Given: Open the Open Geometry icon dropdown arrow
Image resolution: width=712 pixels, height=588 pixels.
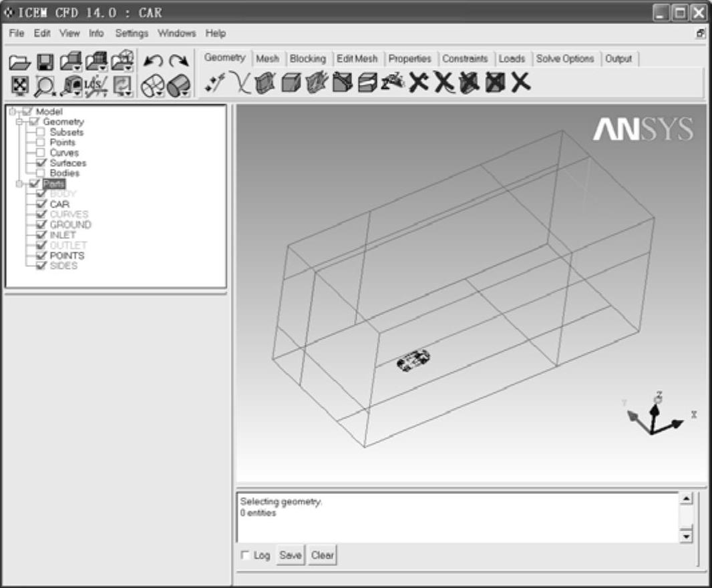Looking at the screenshot, I should pyautogui.click(x=78, y=69).
